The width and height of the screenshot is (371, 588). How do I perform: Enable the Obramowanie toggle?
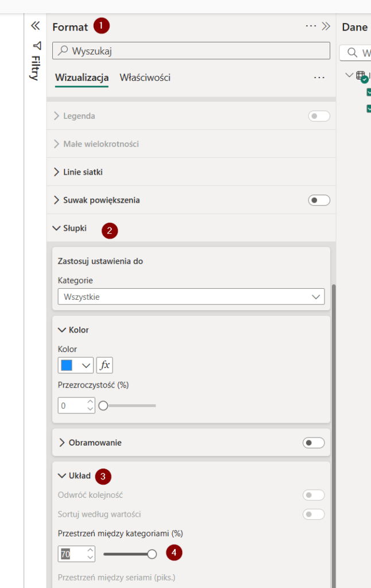314,443
